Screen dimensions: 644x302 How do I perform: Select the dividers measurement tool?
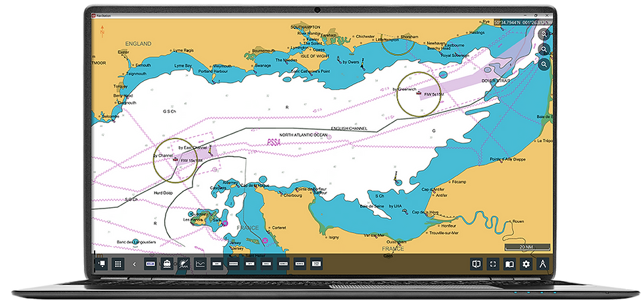[543, 264]
